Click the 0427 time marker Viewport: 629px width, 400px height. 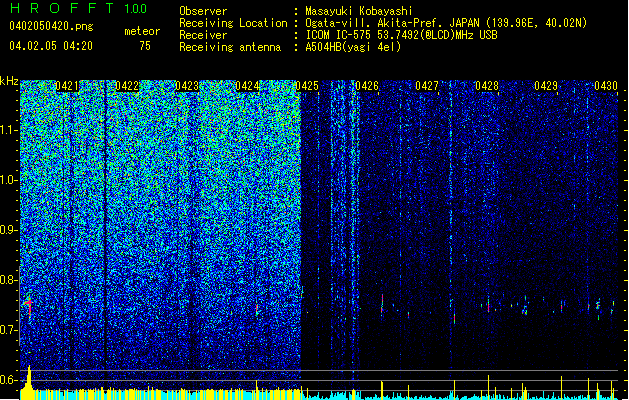427,86
